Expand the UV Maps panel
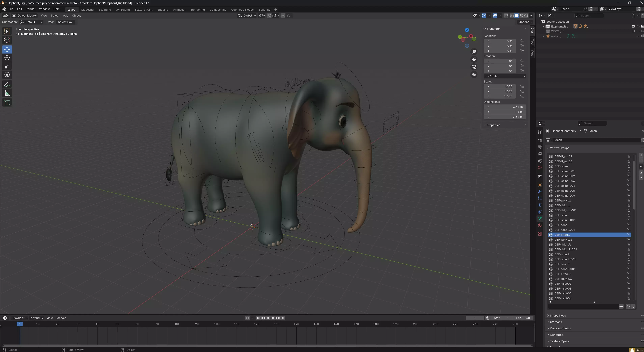This screenshot has height=352, width=644. click(555, 322)
